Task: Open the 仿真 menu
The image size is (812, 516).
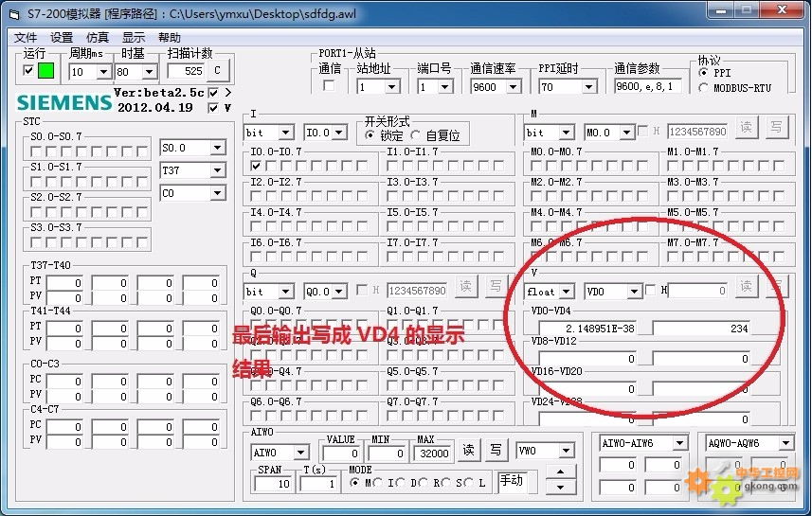Action: (x=98, y=38)
